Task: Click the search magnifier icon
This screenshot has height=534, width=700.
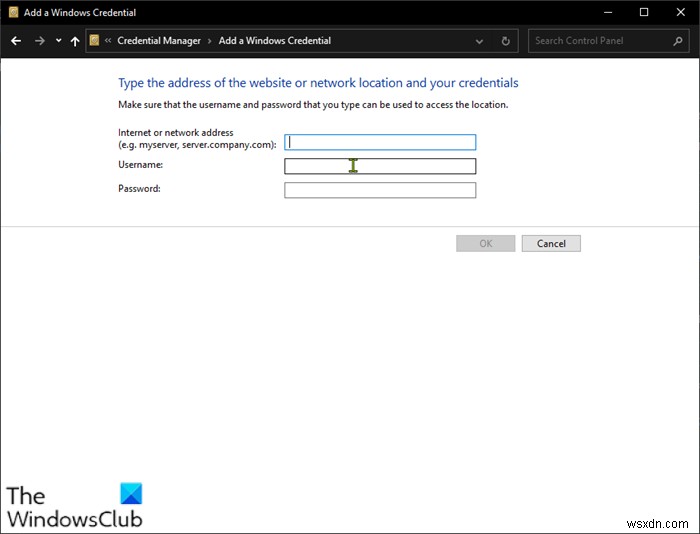Action: point(678,41)
